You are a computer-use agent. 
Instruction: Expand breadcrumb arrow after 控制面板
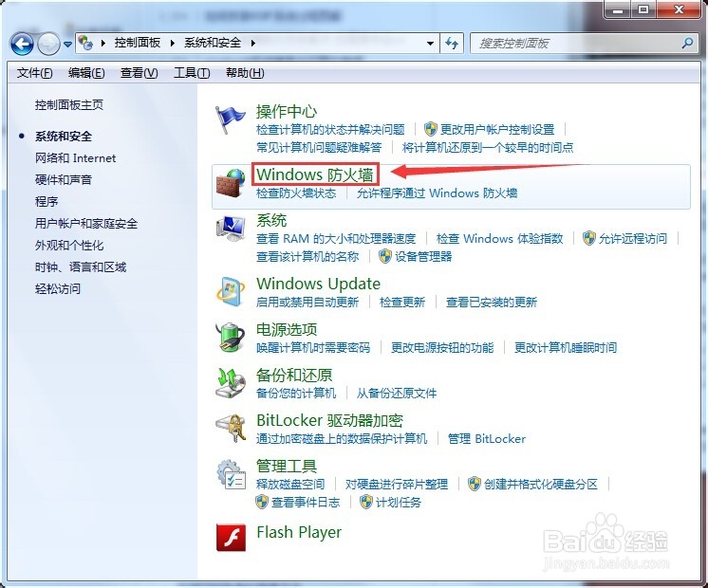pos(172,44)
